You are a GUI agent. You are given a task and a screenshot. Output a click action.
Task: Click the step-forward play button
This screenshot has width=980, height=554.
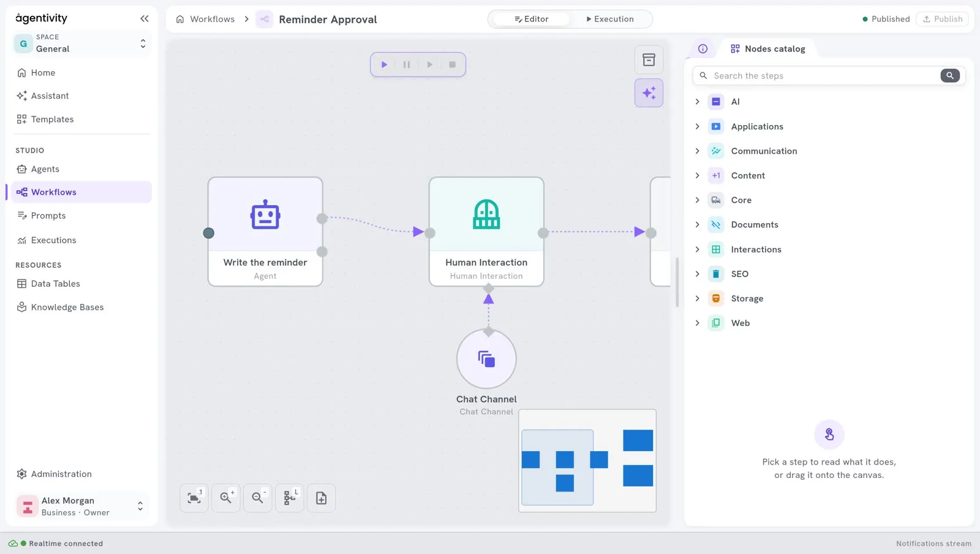point(430,64)
